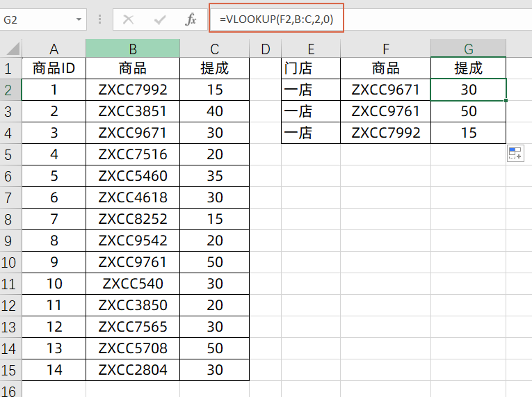Select column E header
The image size is (532, 397).
(x=311, y=49)
